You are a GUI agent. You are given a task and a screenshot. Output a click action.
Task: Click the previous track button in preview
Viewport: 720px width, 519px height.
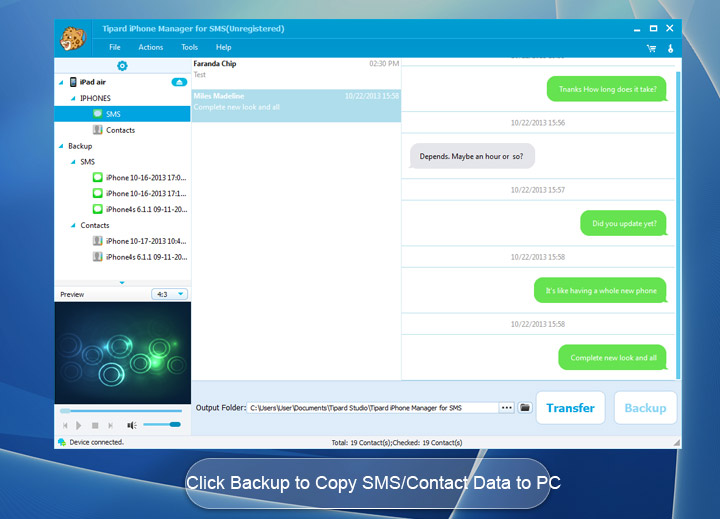coord(65,425)
